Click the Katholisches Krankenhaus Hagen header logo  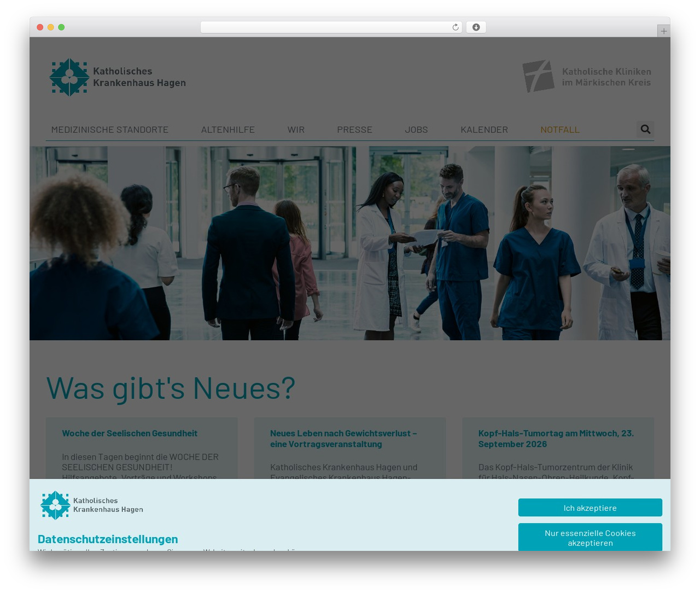click(118, 77)
